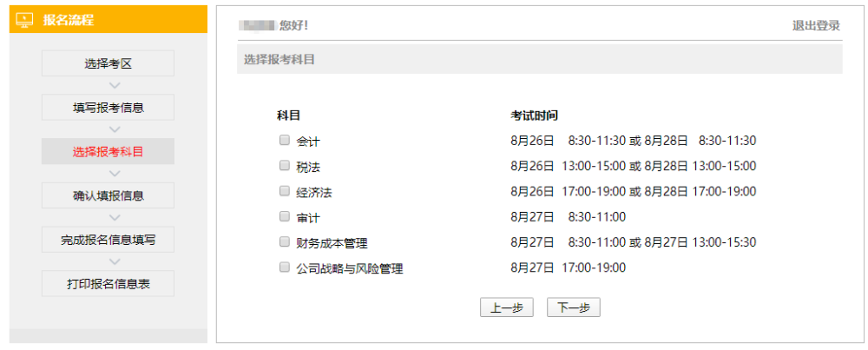Image resolution: width=868 pixels, height=350 pixels.
Task: Click the 选择报考科目 section header
Action: [x=279, y=59]
